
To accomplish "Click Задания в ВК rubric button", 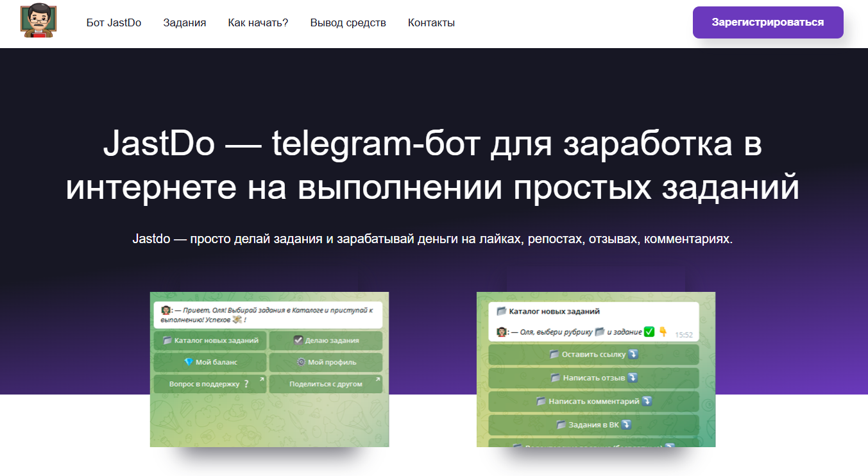I will (x=594, y=425).
